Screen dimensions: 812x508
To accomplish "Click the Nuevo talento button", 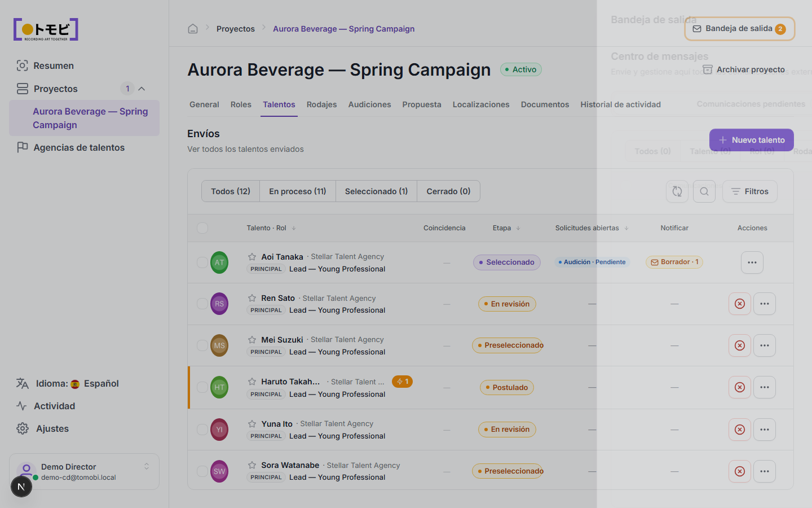I will click(x=752, y=140).
